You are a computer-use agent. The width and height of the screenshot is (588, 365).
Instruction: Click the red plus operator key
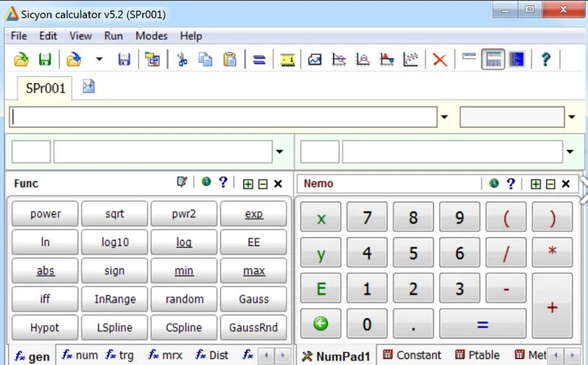coord(553,306)
